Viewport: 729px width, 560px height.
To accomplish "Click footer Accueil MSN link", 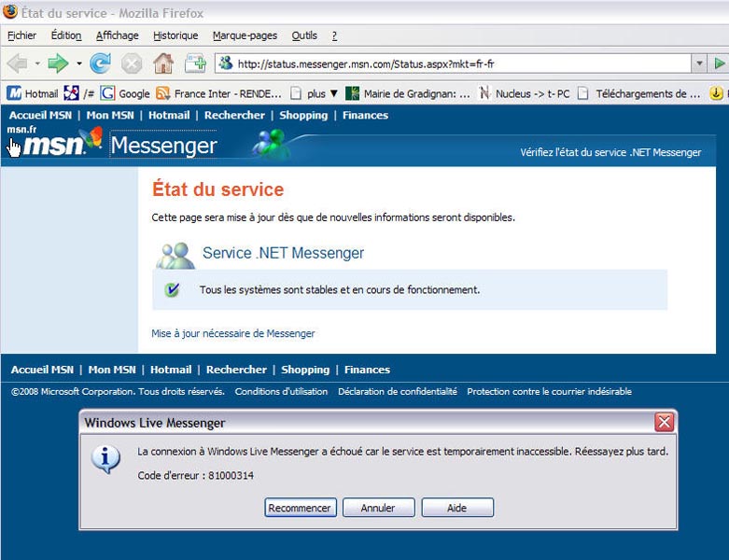I will tap(42, 370).
